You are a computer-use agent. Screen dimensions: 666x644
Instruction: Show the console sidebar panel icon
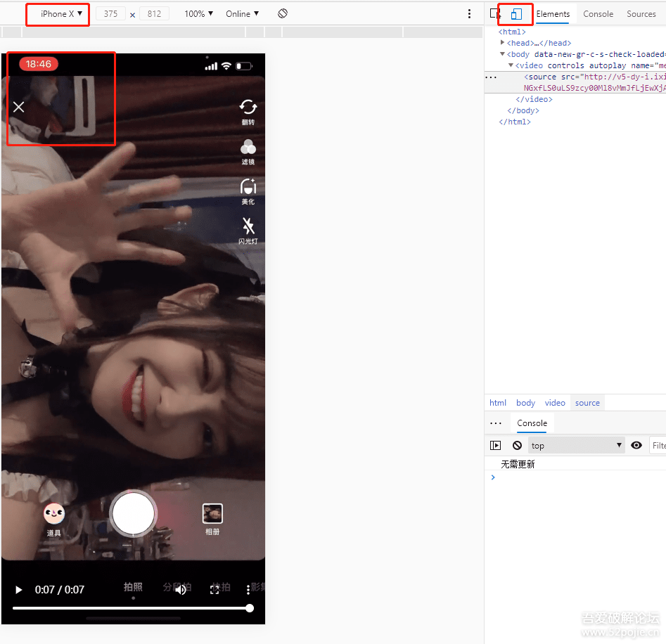pyautogui.click(x=496, y=445)
